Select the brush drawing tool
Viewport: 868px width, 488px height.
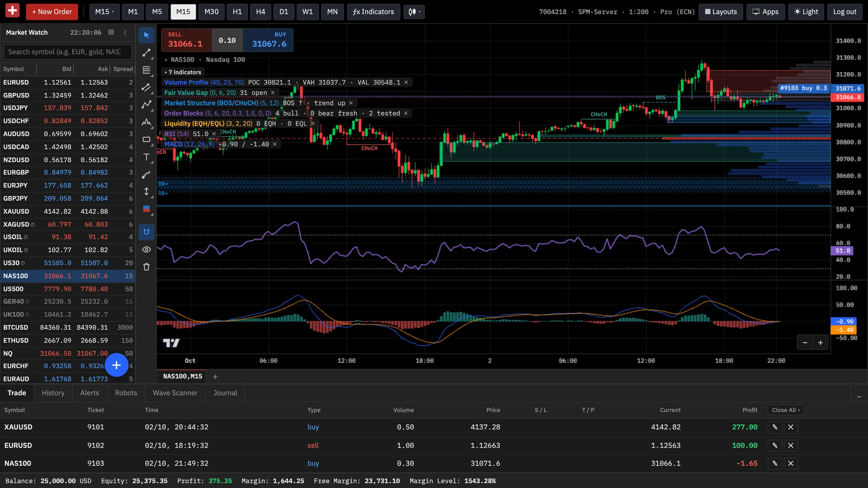pos(146,175)
